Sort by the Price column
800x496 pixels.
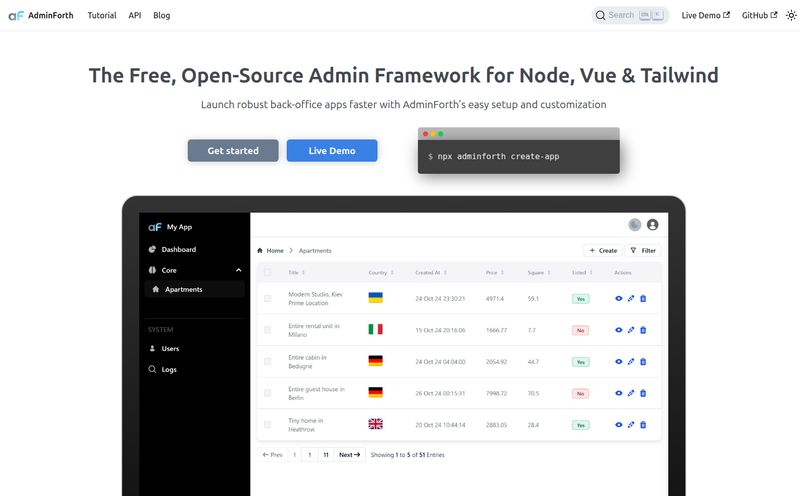pyautogui.click(x=495, y=272)
